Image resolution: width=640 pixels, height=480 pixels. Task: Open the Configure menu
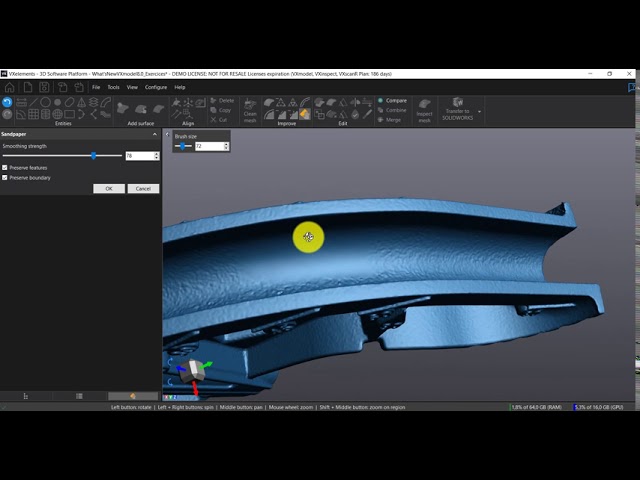pos(156,87)
